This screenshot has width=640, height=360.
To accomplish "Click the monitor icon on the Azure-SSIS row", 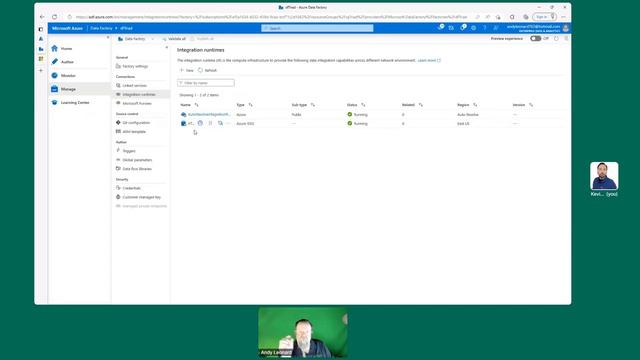I will [200, 123].
